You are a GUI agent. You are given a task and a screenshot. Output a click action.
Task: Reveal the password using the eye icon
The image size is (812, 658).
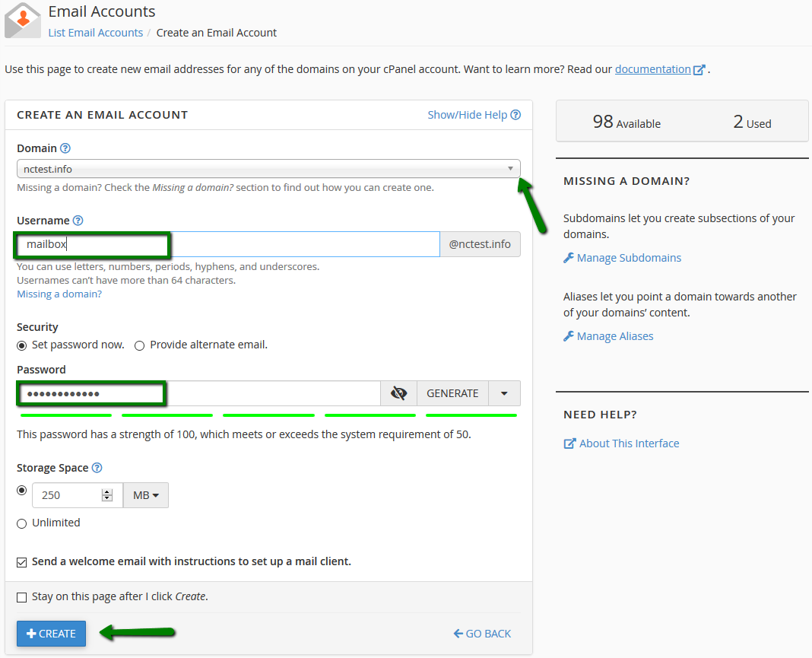[398, 393]
